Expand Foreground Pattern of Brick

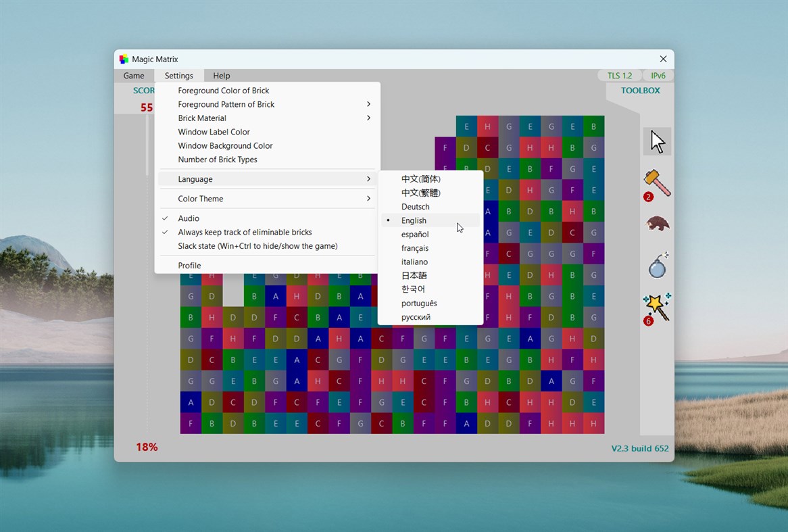tap(226, 104)
